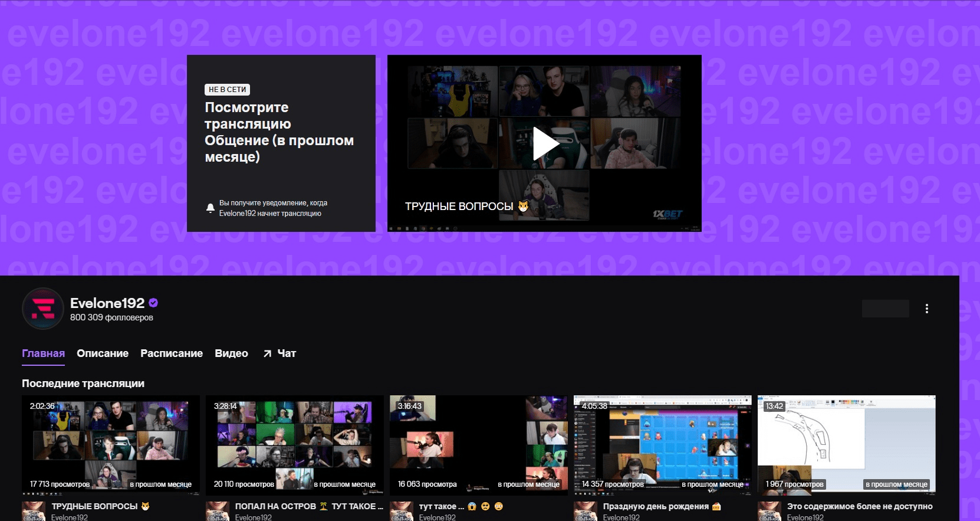The width and height of the screenshot is (980, 521).
Task: Click the Evelone192 channel avatar logo
Action: tap(42, 309)
